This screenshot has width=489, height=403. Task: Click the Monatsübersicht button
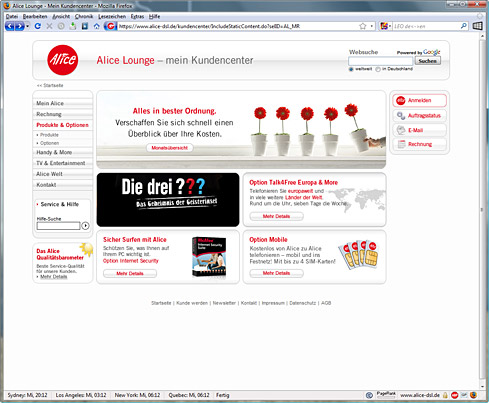(170, 148)
